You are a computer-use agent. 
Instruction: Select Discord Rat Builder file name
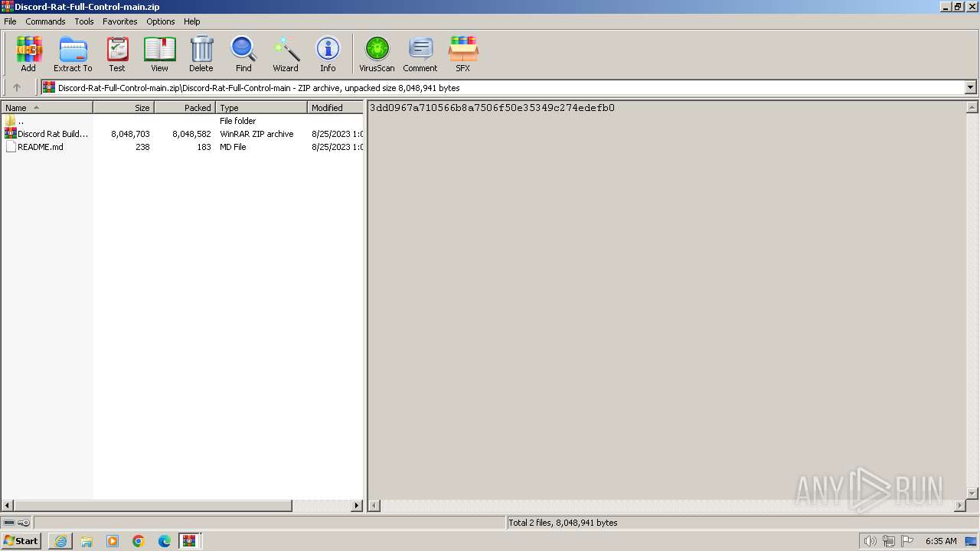[x=53, y=134]
